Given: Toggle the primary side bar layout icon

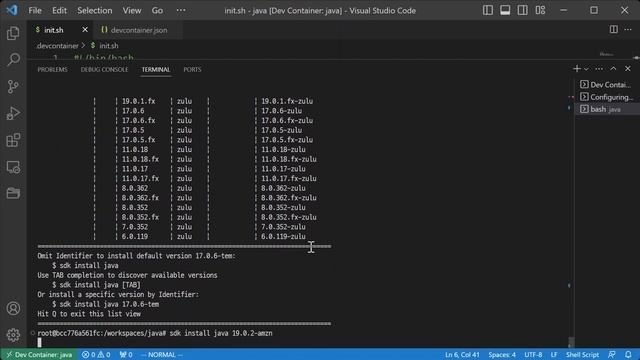Looking at the screenshot, I should point(487,10).
